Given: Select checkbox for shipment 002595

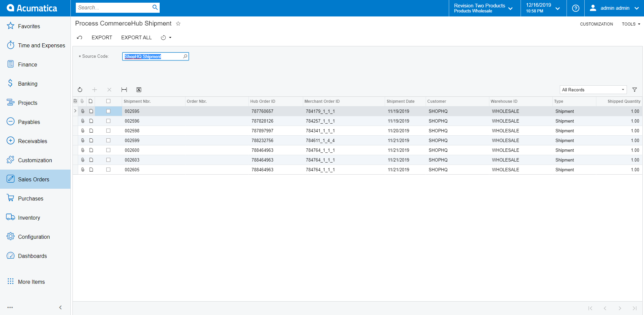Looking at the screenshot, I should (108, 111).
